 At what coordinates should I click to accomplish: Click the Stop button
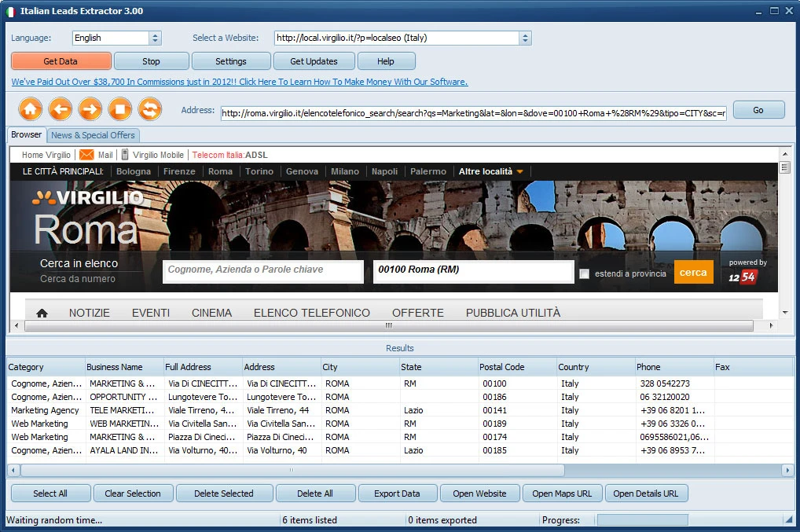click(x=151, y=61)
